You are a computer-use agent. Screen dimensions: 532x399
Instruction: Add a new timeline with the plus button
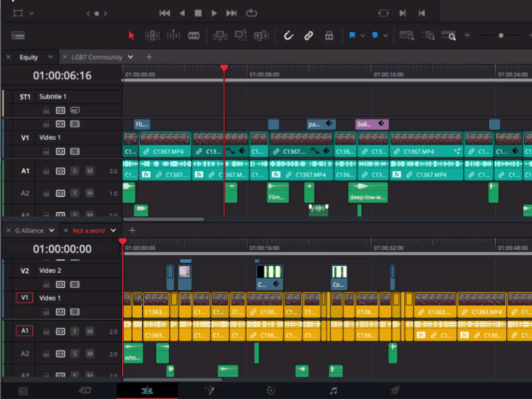coord(149,57)
